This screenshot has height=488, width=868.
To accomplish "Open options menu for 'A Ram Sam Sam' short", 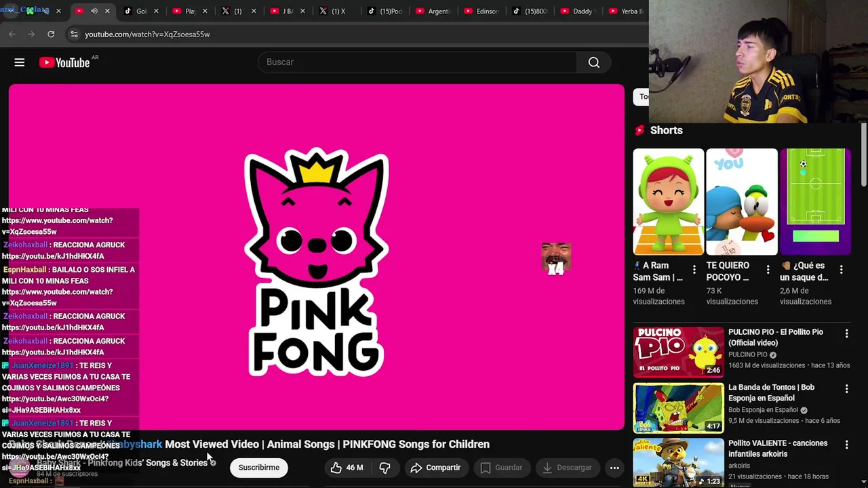I will [x=694, y=270].
